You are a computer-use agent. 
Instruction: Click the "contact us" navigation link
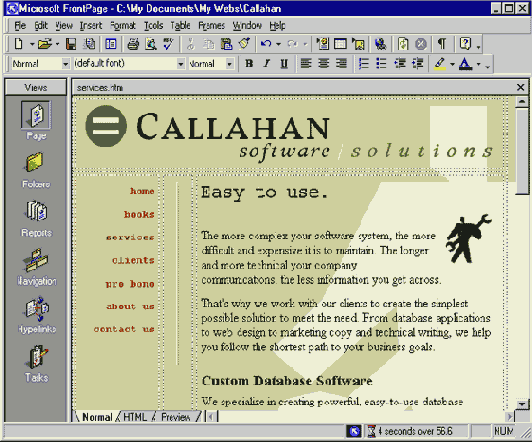point(124,329)
